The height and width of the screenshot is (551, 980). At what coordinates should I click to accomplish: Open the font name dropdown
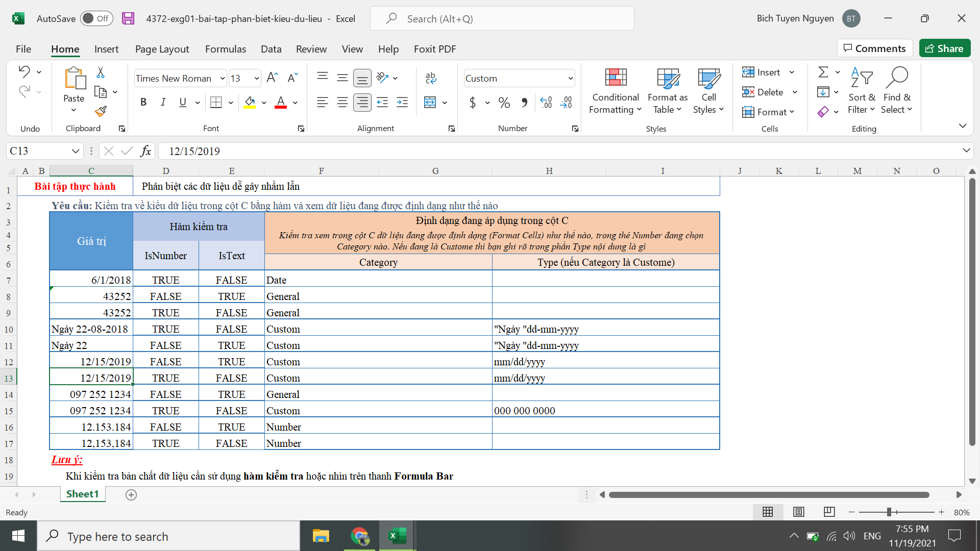[223, 79]
